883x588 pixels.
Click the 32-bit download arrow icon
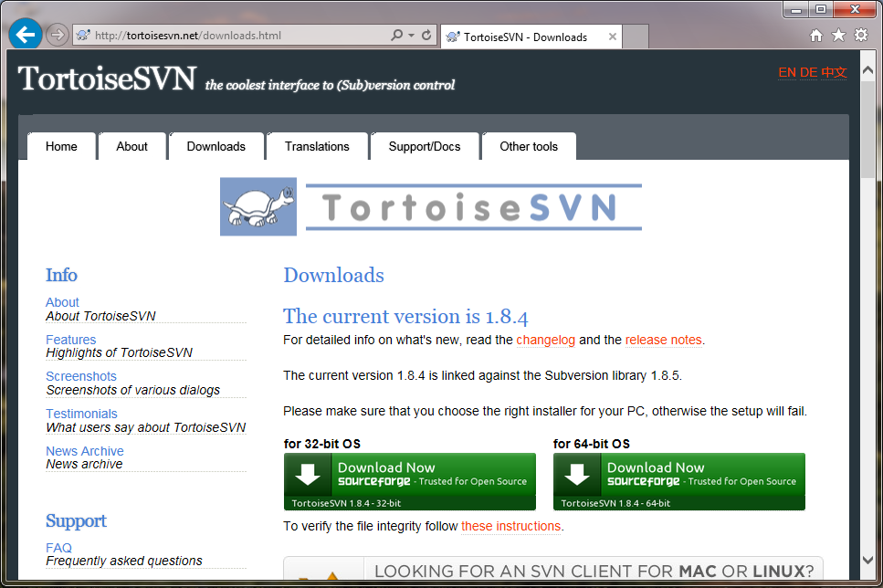[x=308, y=474]
